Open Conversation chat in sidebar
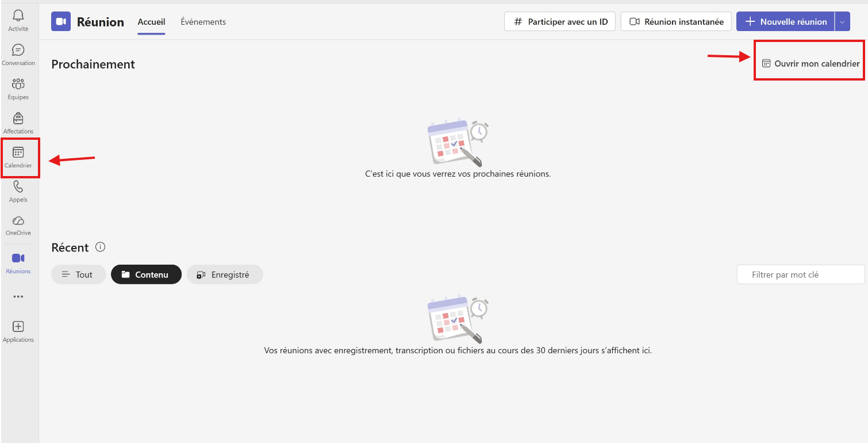Image resolution: width=868 pixels, height=443 pixels. coord(18,55)
